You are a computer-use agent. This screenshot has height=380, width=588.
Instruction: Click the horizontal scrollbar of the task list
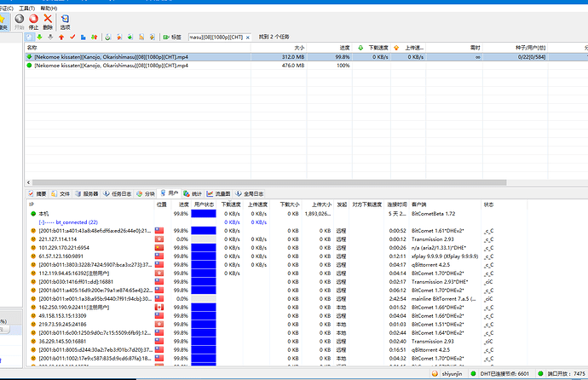(x=269, y=182)
